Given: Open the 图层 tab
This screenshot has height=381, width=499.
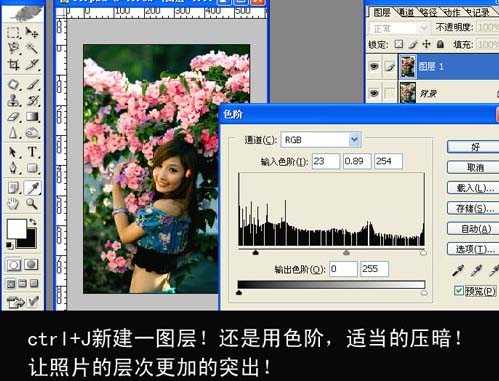Looking at the screenshot, I should (x=382, y=13).
